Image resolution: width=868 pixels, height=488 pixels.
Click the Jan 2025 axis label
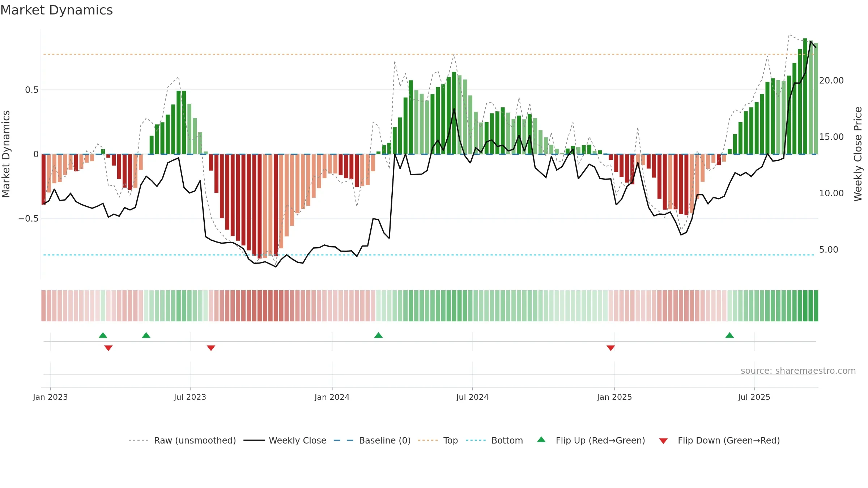614,397
